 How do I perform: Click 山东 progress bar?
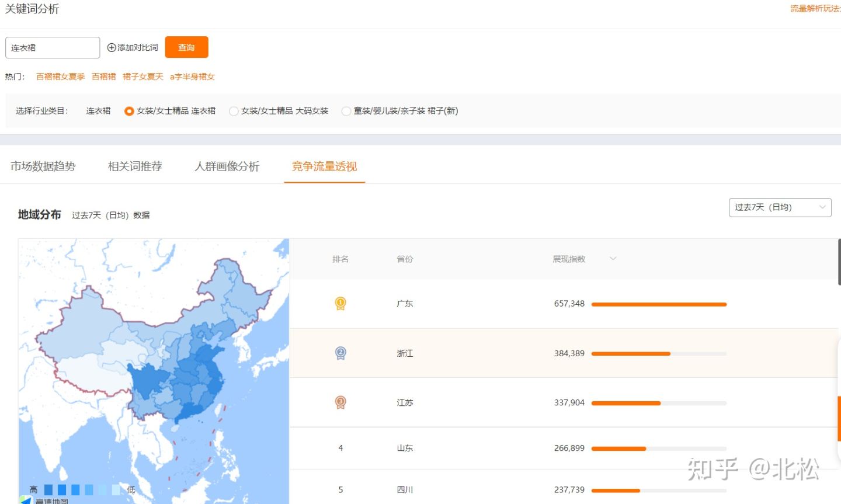(659, 449)
